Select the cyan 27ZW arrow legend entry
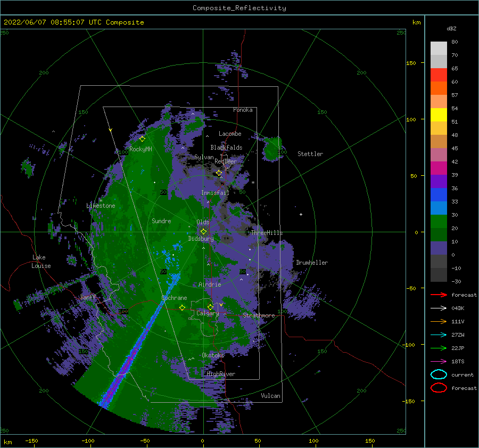This screenshot has height=448, width=479. pyautogui.click(x=439, y=335)
